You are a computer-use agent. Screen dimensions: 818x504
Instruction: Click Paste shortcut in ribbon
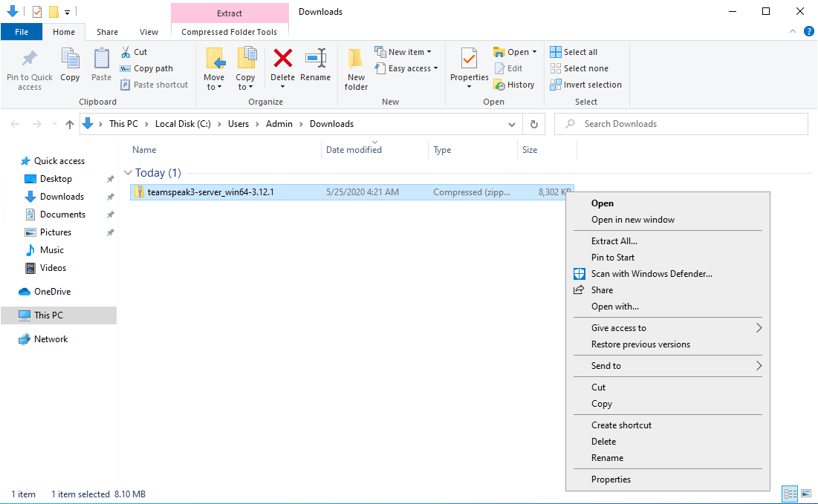(154, 85)
